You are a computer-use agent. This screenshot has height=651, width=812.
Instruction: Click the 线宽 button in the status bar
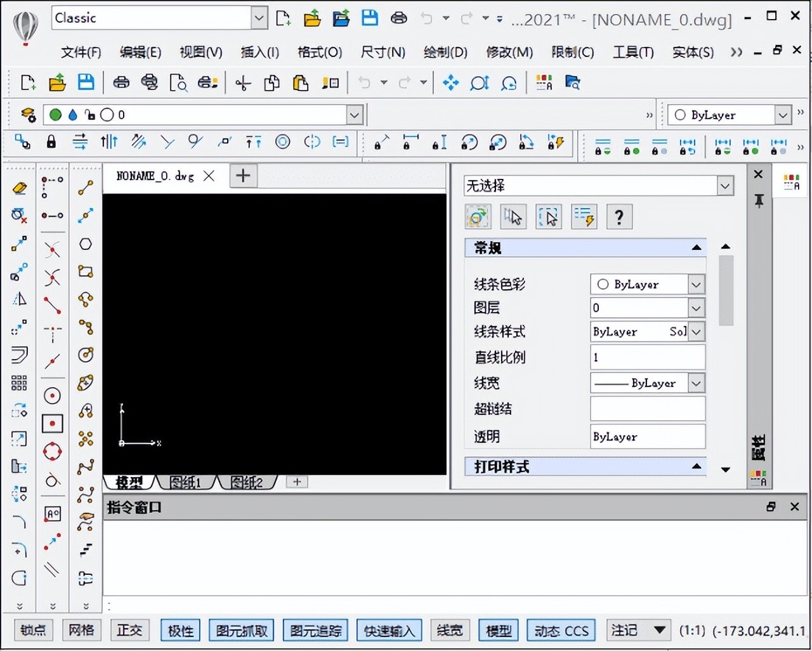(450, 630)
